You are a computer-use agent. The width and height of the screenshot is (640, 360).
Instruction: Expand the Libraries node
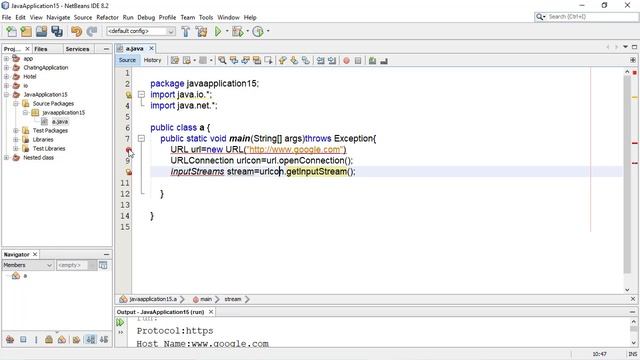tap(16, 140)
